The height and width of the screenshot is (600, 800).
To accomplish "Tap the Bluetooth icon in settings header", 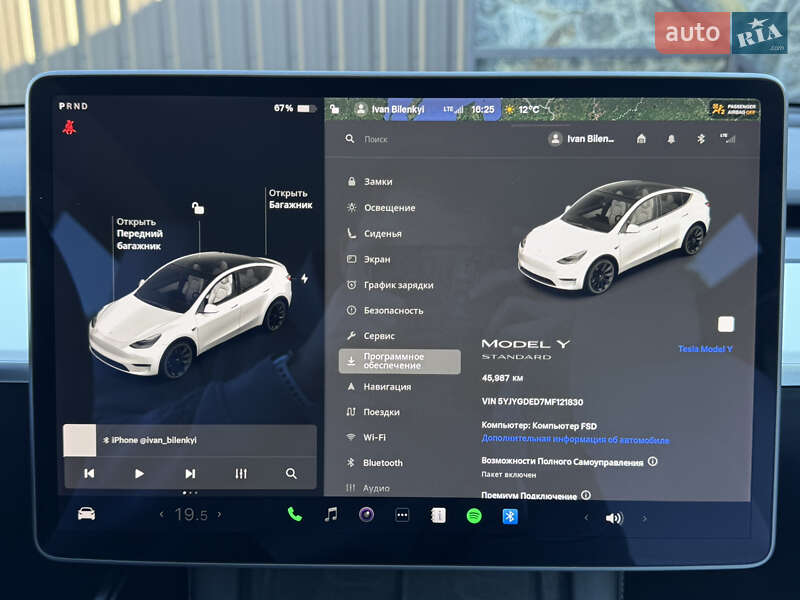I will [x=701, y=139].
